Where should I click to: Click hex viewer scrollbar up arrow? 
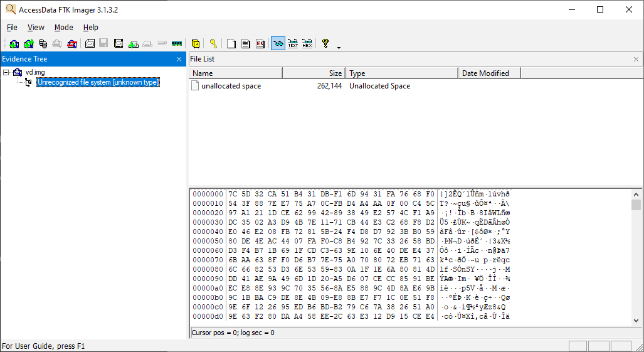point(636,195)
